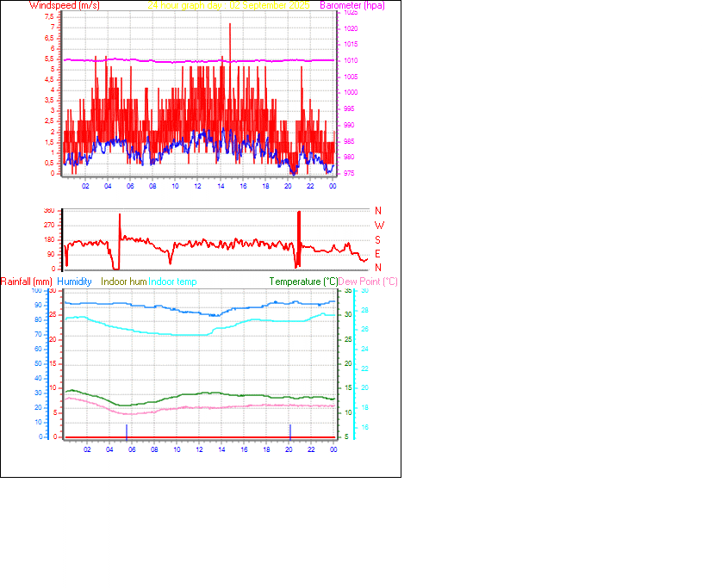Click "1010" on the barometer axis
Image resolution: width=703 pixels, height=588 pixels.
(x=351, y=60)
